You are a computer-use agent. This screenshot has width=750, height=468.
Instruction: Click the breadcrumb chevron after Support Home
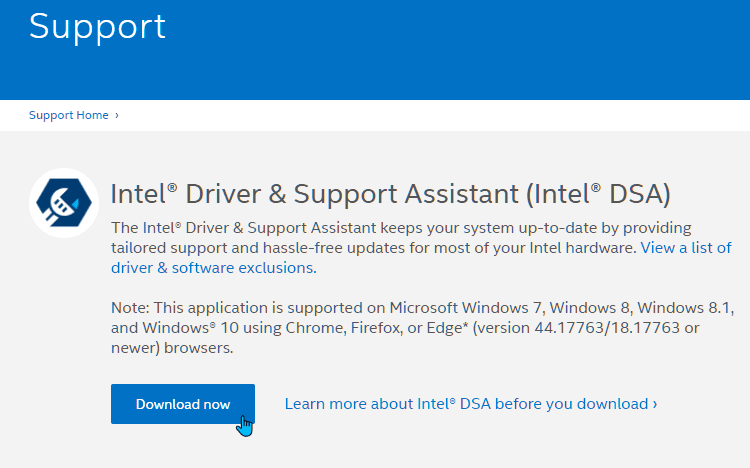tap(117, 115)
